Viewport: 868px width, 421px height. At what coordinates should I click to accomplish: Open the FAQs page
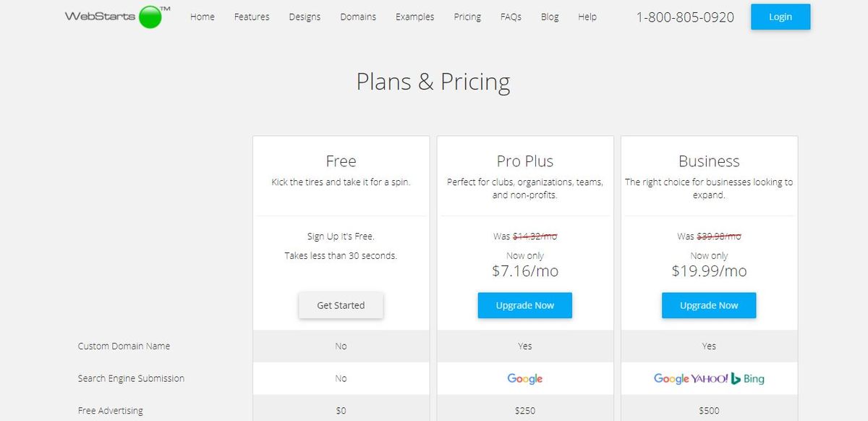(511, 17)
